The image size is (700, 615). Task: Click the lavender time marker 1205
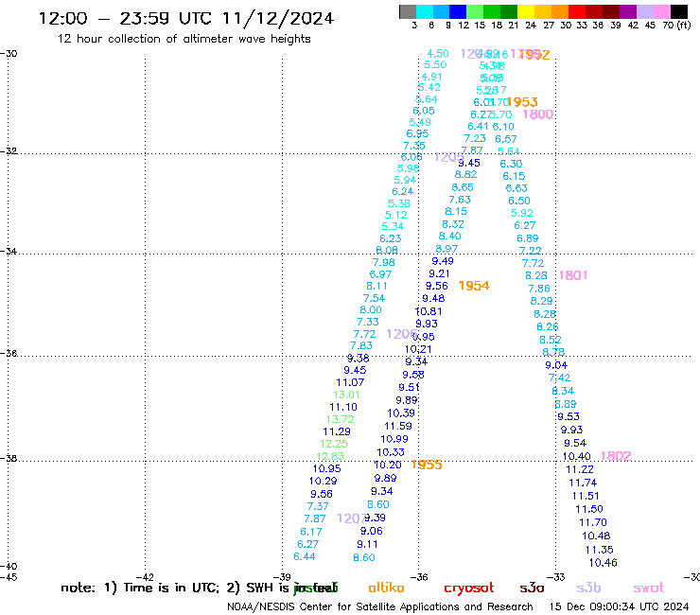coord(448,157)
